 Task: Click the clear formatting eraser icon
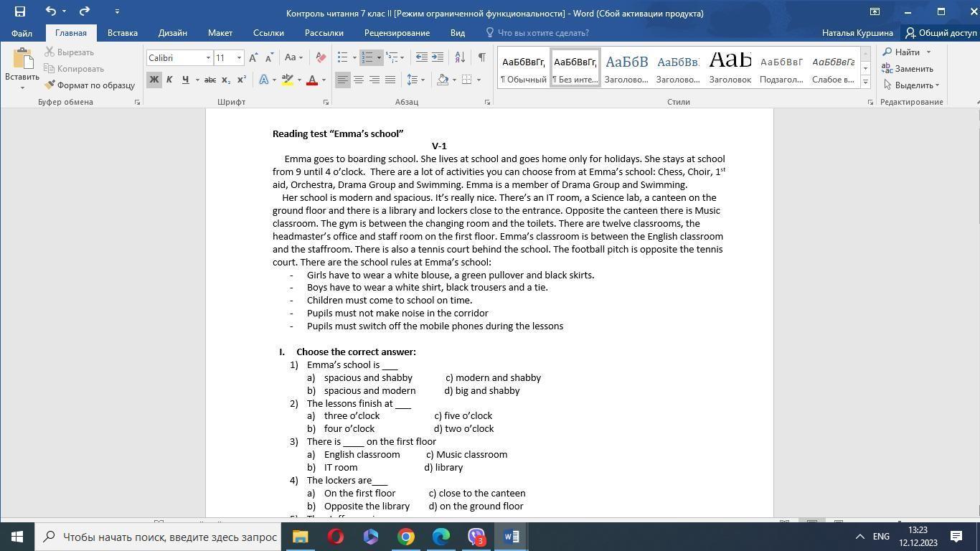pyautogui.click(x=321, y=57)
